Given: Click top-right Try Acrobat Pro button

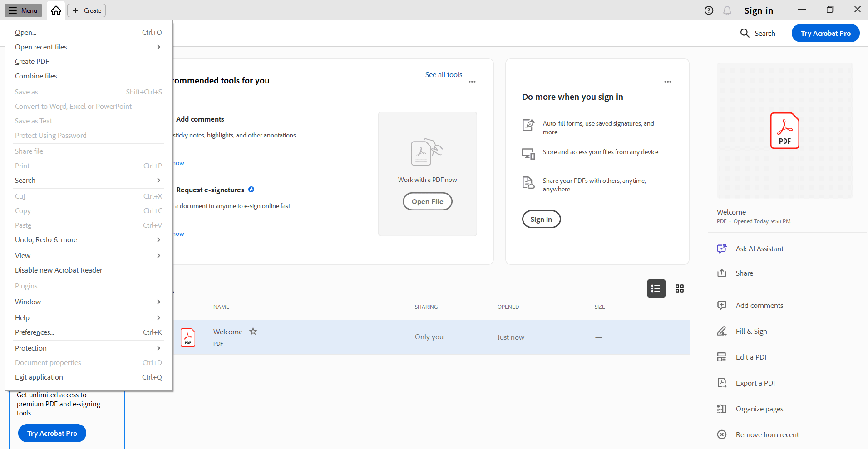Looking at the screenshot, I should click(825, 33).
